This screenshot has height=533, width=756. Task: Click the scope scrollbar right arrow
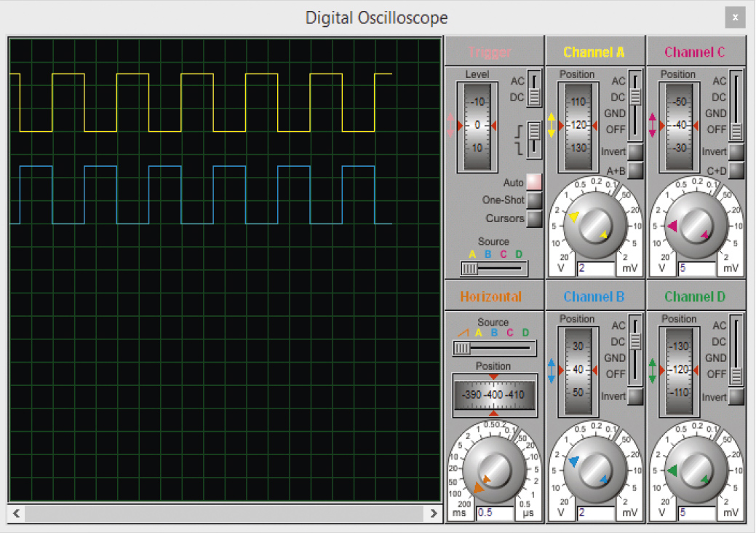(x=434, y=513)
